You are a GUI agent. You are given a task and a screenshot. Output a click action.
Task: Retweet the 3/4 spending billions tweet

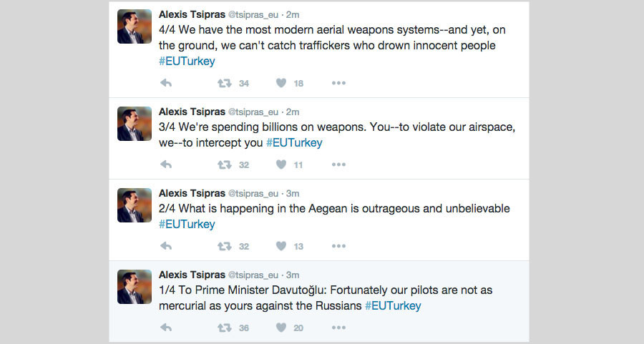[224, 164]
